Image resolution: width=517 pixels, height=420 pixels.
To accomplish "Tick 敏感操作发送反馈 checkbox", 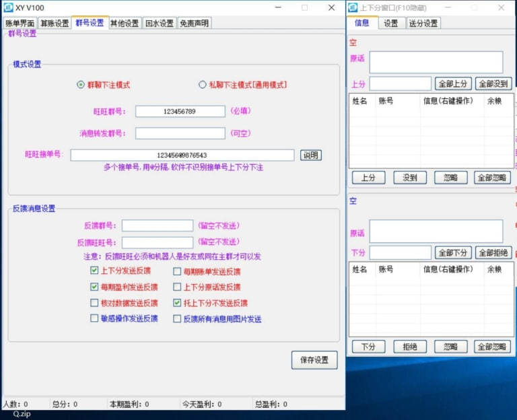I will coord(94,318).
